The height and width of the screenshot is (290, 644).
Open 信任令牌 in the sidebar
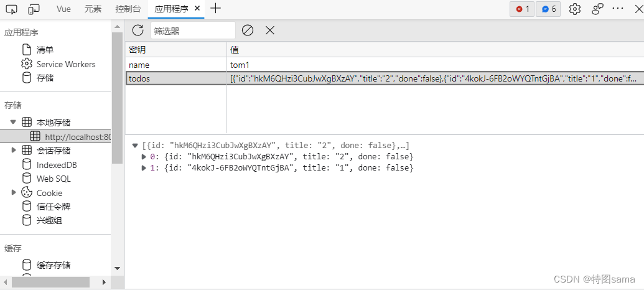point(54,207)
